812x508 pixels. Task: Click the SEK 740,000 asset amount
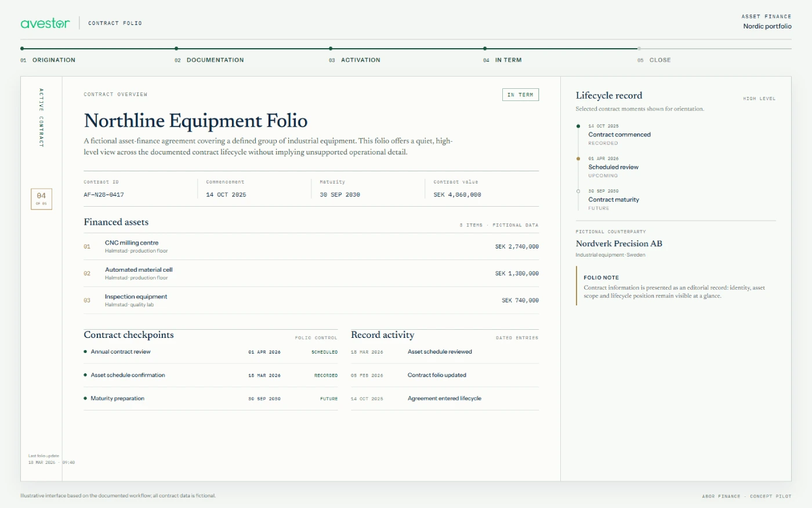[x=520, y=301]
